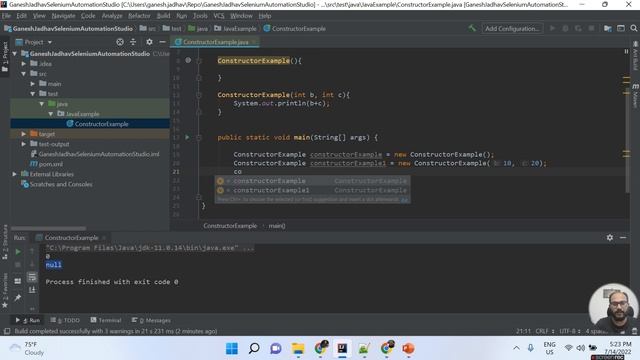Open the Project view dropdown
Screen dimensions: 640x360
34,42
